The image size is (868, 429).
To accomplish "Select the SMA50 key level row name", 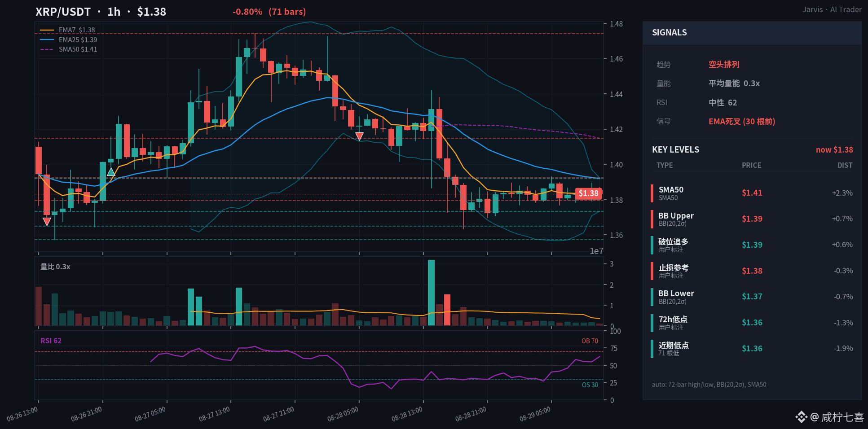I will 671,190.
